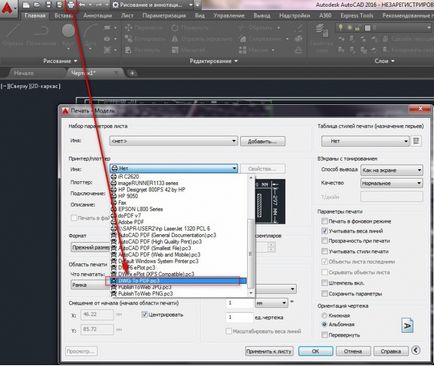Open the Способ вывода dropdown
Screen dimensions: 434x366
pos(391,170)
